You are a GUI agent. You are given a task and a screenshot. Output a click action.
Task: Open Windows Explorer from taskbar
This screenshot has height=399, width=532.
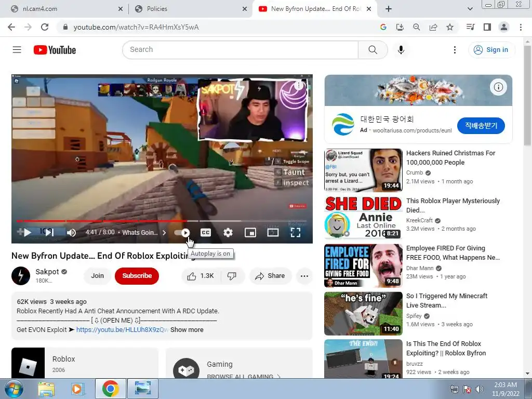pyautogui.click(x=46, y=389)
